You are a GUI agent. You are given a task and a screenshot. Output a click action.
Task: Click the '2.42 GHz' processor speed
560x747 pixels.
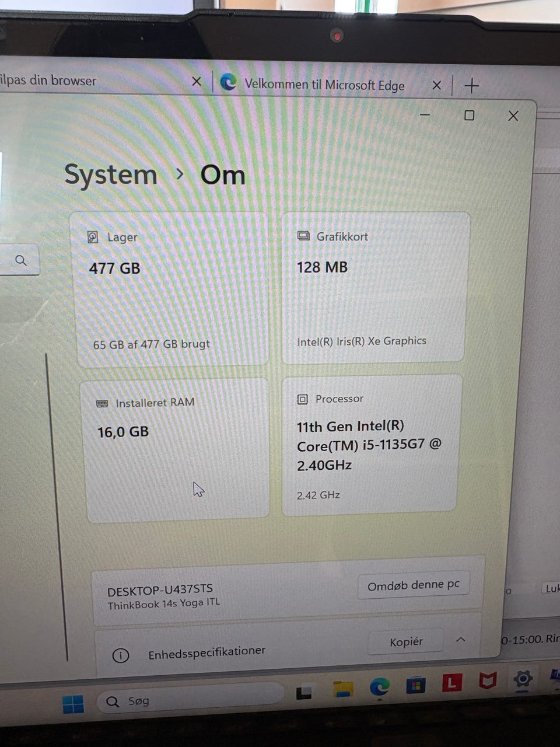pos(318,495)
